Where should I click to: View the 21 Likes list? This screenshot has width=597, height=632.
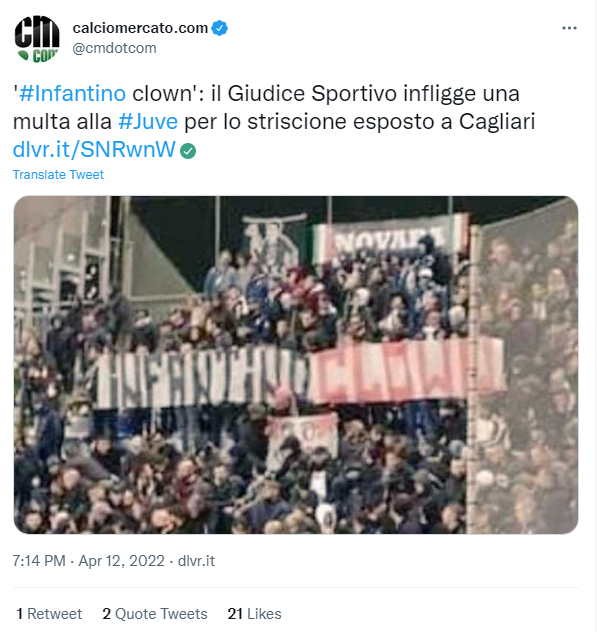(254, 613)
